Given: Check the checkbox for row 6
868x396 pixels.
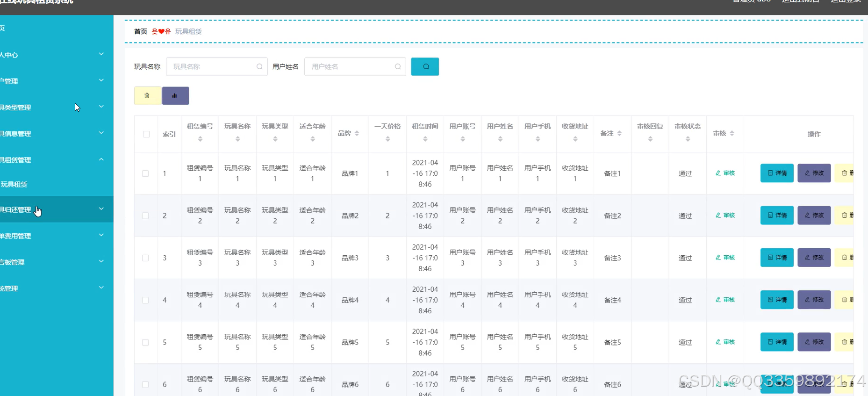Looking at the screenshot, I should coord(145,384).
